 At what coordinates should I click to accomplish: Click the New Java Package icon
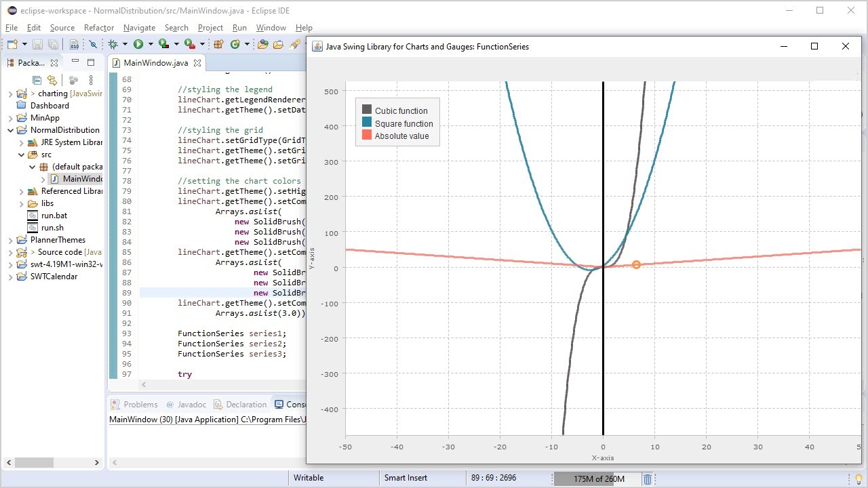218,44
